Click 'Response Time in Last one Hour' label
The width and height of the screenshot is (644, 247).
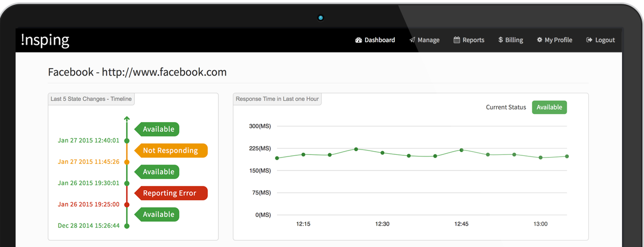(x=277, y=99)
